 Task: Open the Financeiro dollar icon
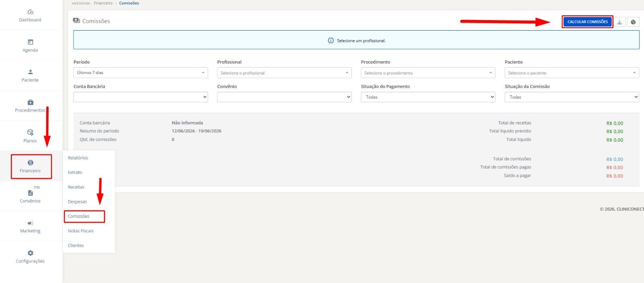pos(30,163)
